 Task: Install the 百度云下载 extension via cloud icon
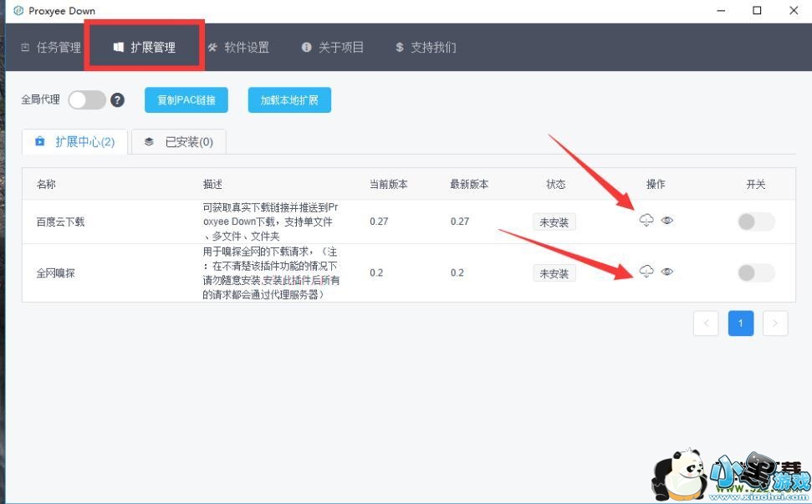pos(646,221)
